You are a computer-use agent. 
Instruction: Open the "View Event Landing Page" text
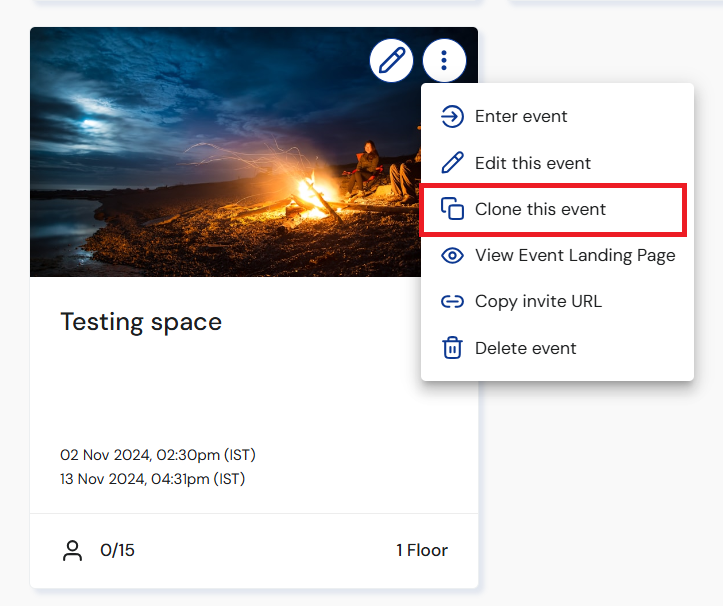pos(575,255)
